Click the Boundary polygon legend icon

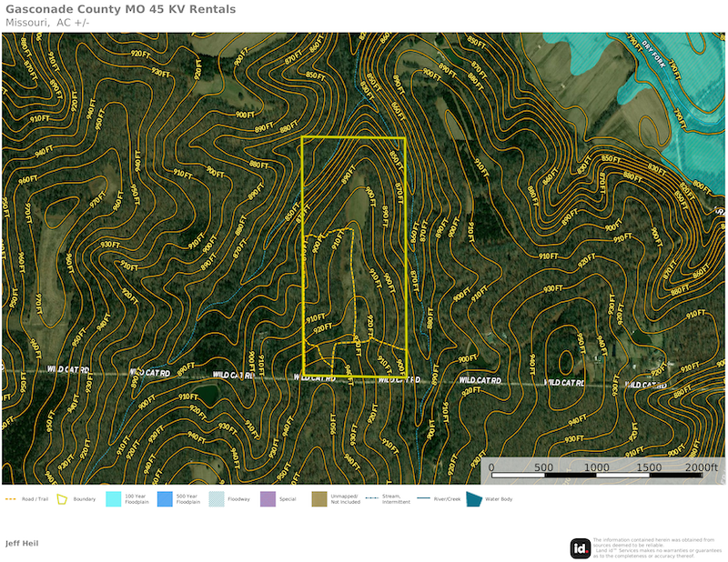pyautogui.click(x=63, y=499)
